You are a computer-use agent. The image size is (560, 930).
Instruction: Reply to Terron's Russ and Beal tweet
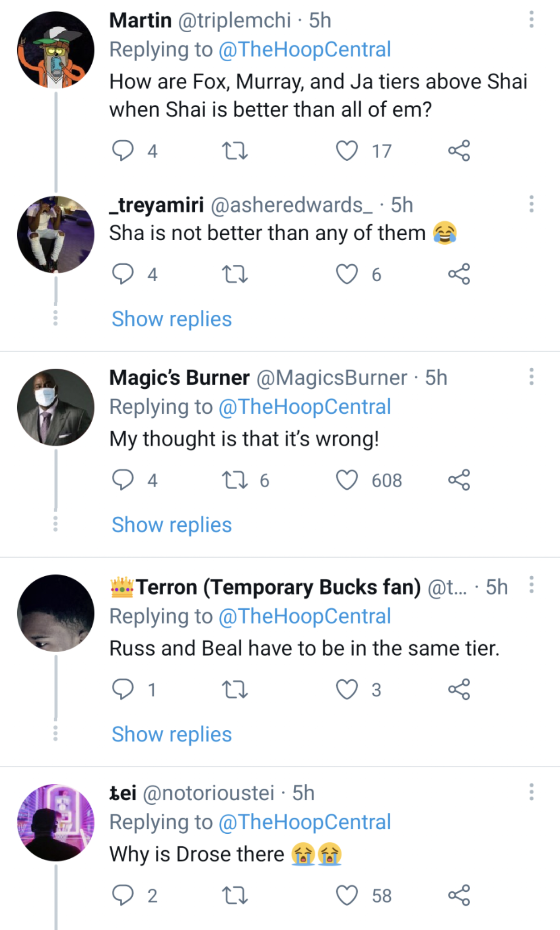123,689
